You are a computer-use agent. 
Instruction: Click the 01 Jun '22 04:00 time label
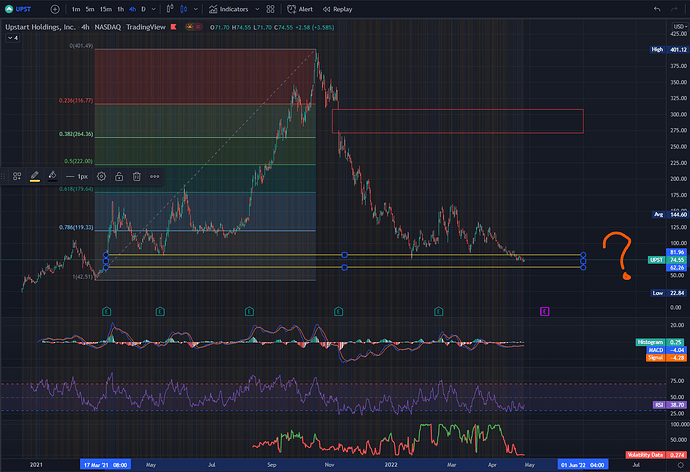coord(583,465)
